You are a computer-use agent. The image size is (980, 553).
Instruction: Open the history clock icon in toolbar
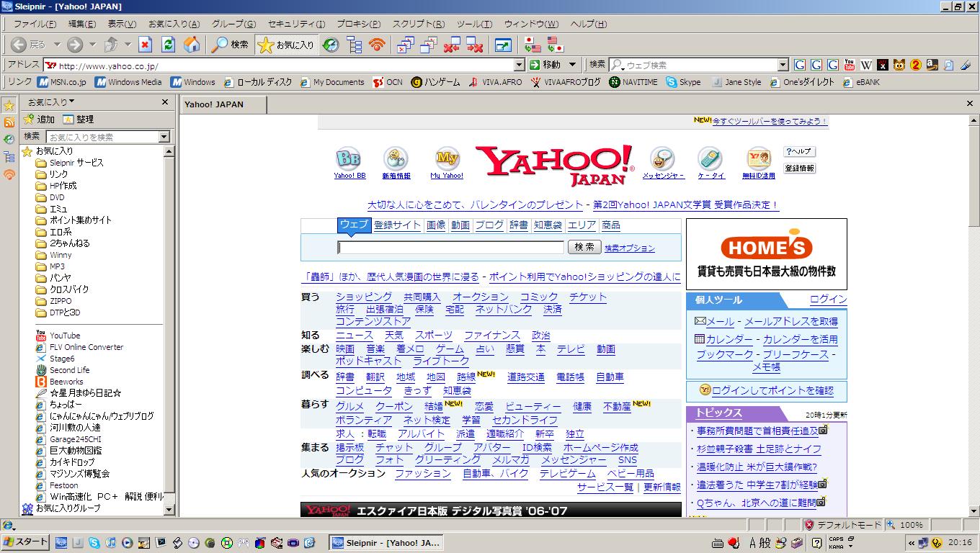click(330, 45)
